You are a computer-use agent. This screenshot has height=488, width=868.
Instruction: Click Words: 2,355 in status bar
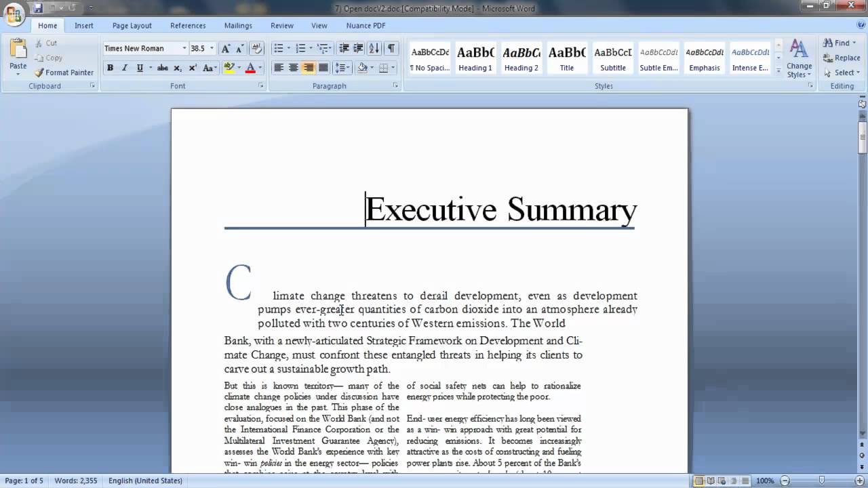(x=76, y=481)
